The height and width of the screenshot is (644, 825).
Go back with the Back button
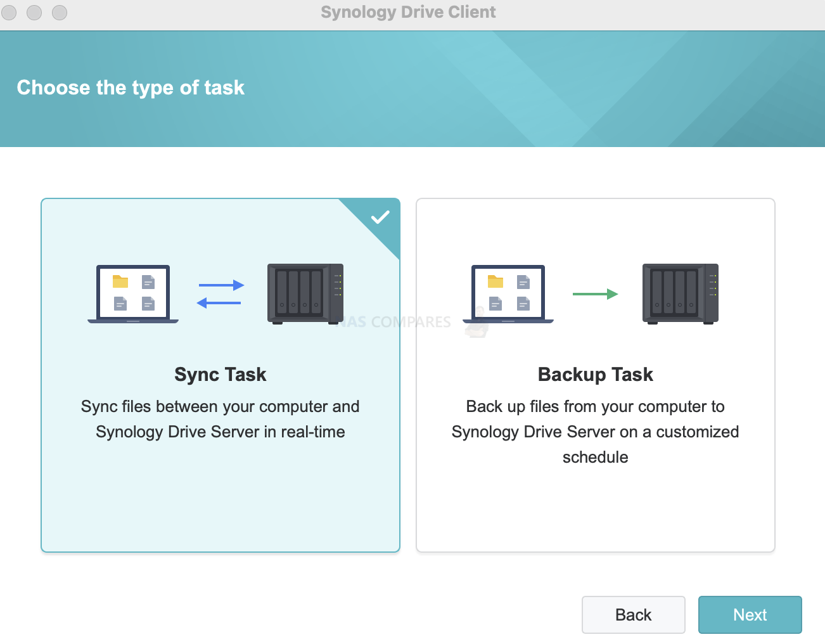click(634, 615)
